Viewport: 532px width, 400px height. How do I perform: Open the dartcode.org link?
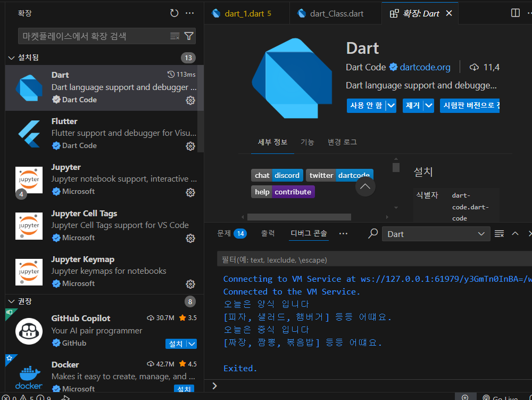(425, 67)
